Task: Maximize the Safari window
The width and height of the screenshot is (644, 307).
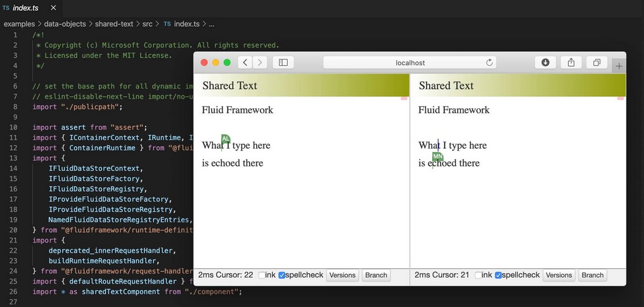Action: [227, 62]
